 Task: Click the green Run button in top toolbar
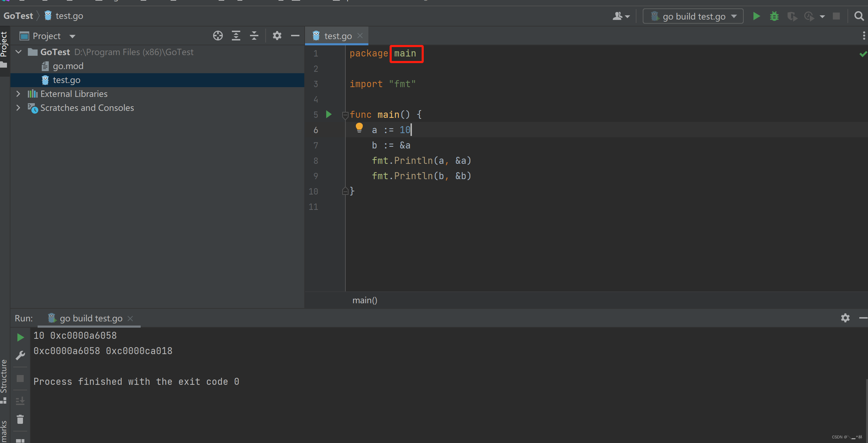coord(756,16)
